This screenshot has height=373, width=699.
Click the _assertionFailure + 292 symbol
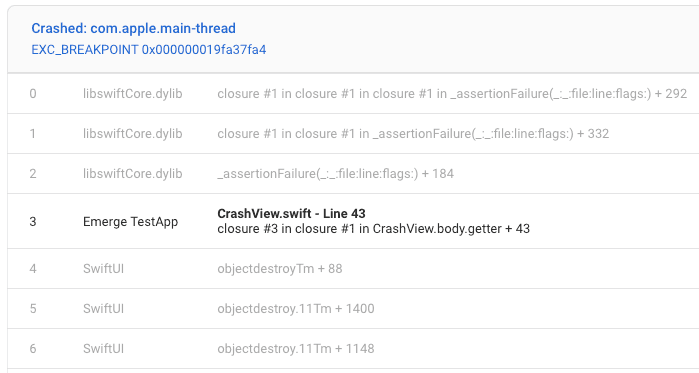[x=452, y=94]
